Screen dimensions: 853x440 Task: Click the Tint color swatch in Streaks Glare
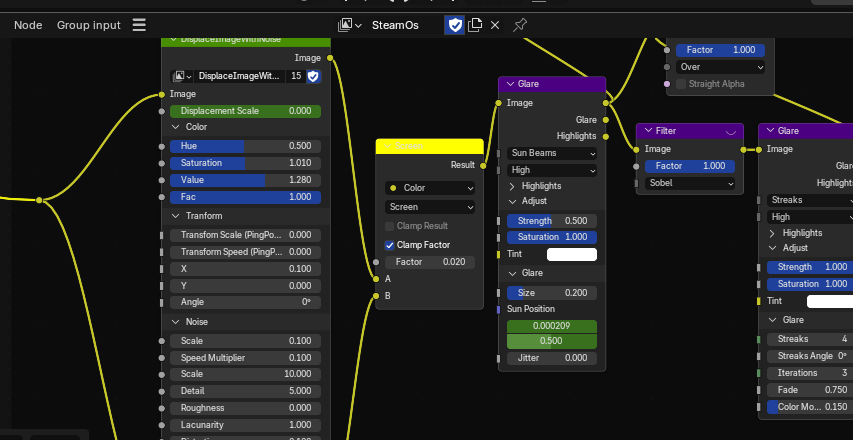[830, 301]
